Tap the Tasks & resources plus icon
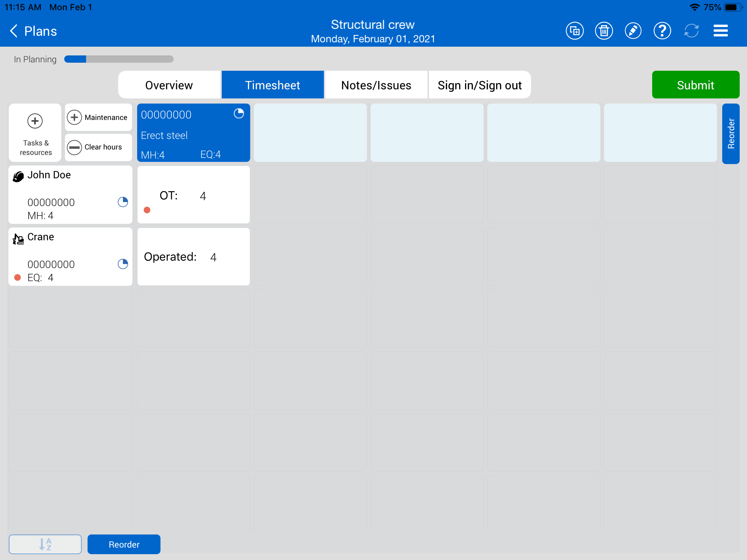This screenshot has width=747, height=560. [35, 121]
